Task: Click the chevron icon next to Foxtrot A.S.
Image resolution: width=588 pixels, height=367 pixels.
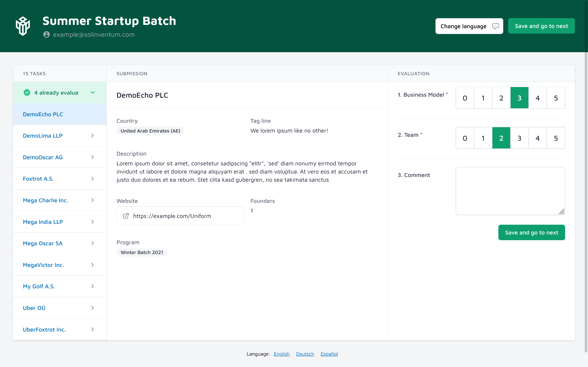Action: pos(92,179)
